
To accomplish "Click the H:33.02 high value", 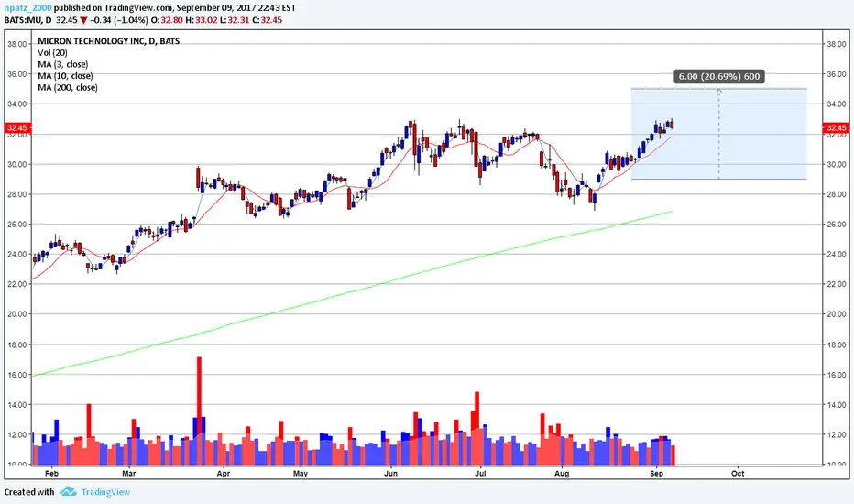I will (202, 20).
